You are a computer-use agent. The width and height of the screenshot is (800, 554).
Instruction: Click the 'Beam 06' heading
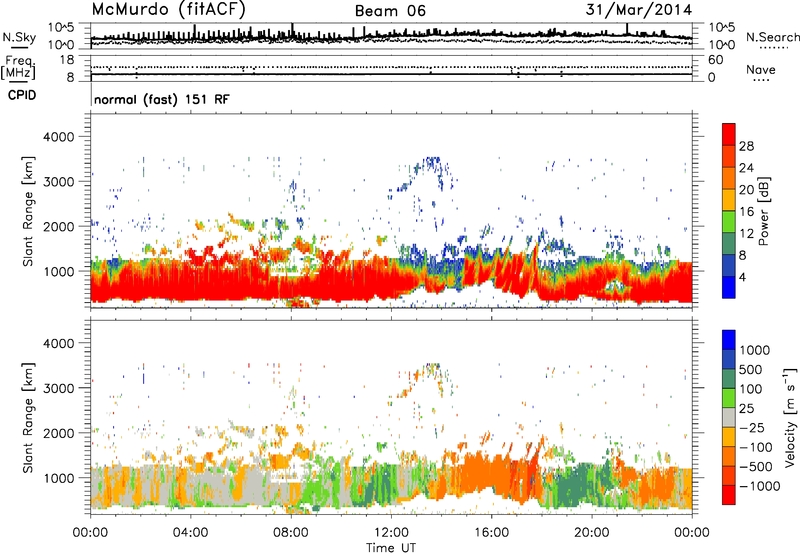(390, 11)
